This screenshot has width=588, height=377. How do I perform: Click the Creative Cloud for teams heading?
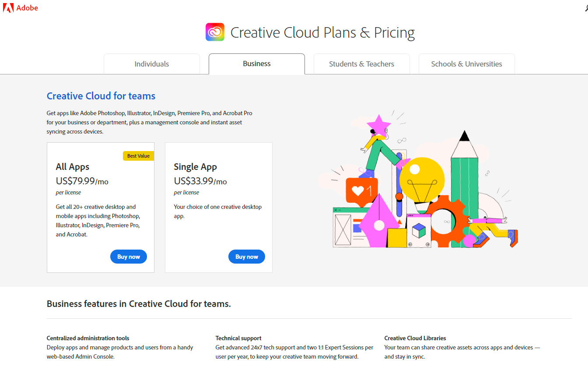pos(101,96)
